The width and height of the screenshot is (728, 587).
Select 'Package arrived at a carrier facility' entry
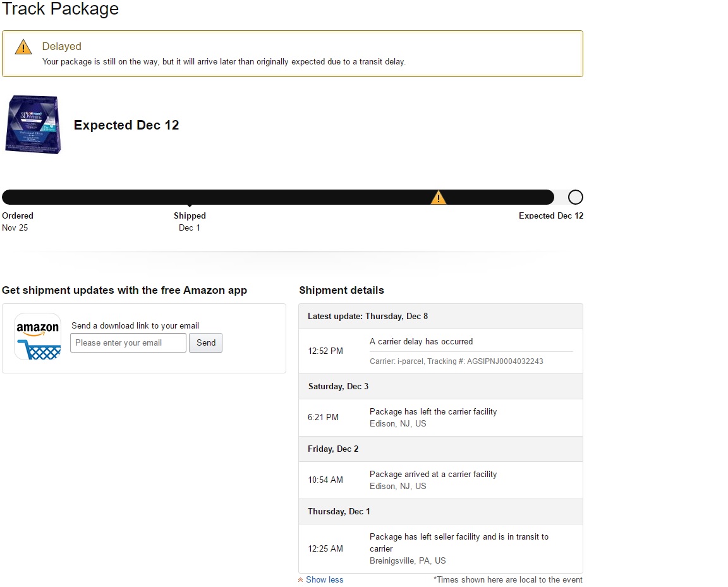click(x=433, y=475)
